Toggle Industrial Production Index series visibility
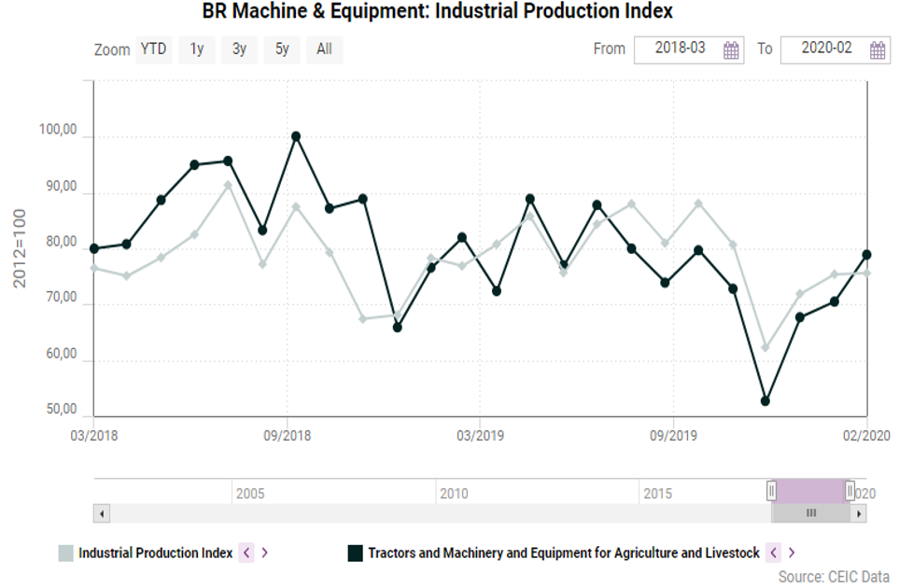899x588 pixels. click(155, 553)
